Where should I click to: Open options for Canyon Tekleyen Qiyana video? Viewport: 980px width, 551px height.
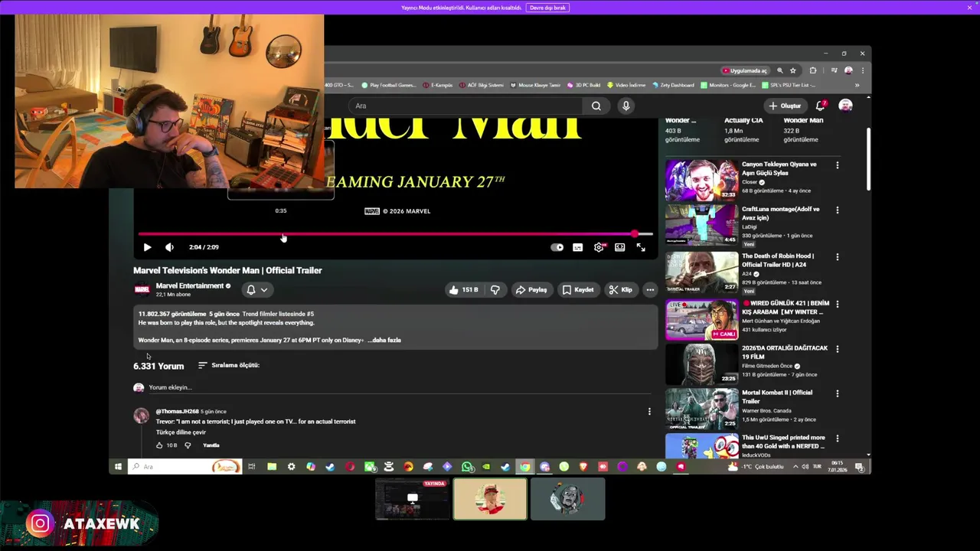[837, 165]
